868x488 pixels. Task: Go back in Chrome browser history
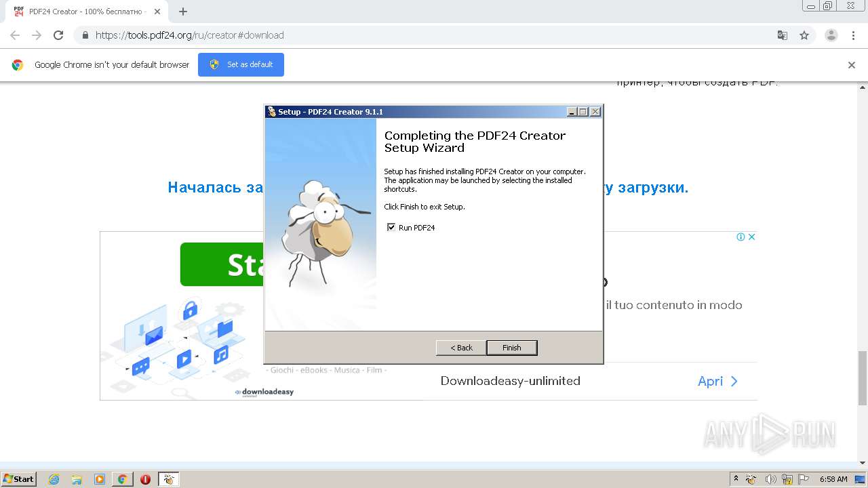(15, 35)
